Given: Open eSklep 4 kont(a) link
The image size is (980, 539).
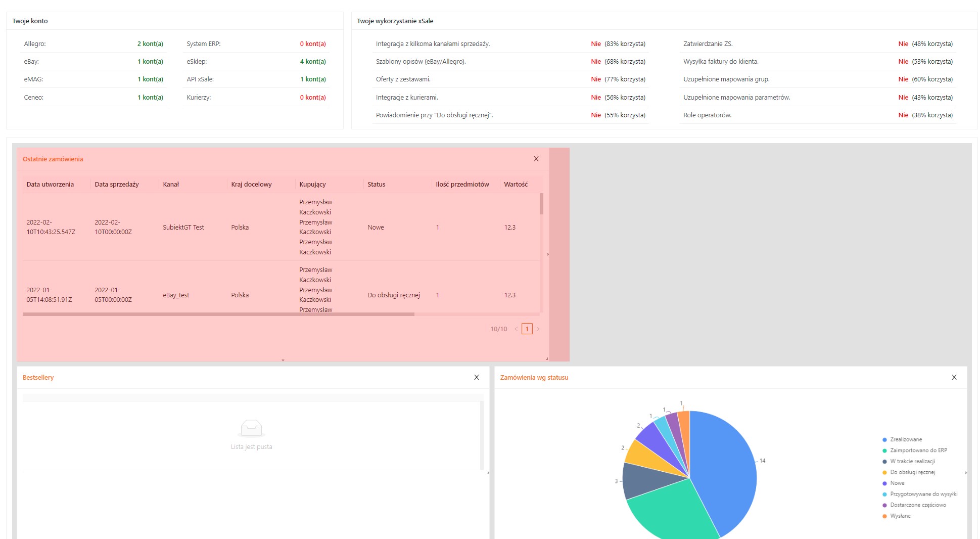Looking at the screenshot, I should (313, 62).
